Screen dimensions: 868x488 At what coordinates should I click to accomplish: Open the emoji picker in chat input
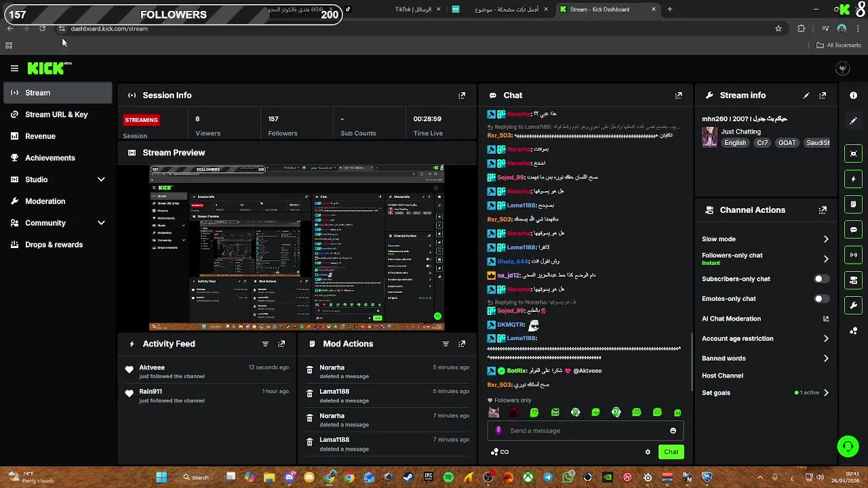(673, 430)
